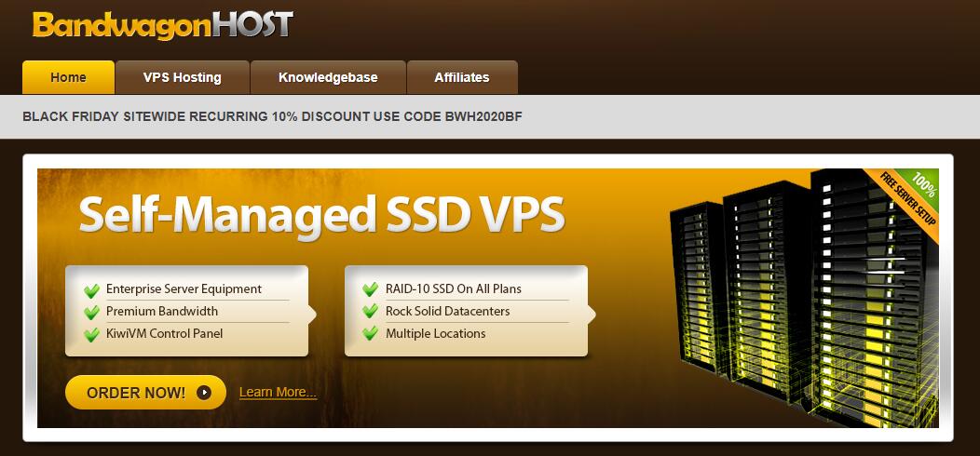Click the Black Friday discount code banner
The height and width of the screenshot is (456, 980).
pyautogui.click(x=273, y=116)
